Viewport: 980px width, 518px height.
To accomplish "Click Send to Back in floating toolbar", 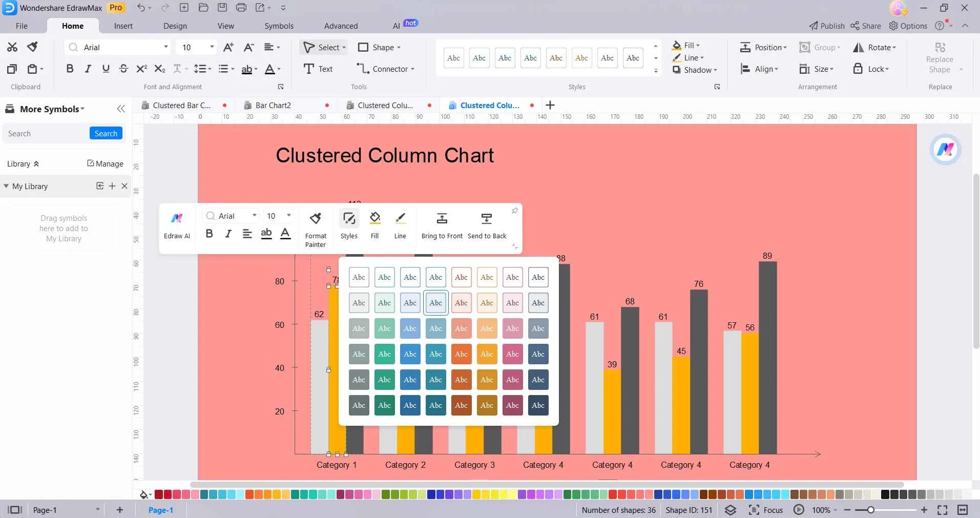I will [x=486, y=224].
